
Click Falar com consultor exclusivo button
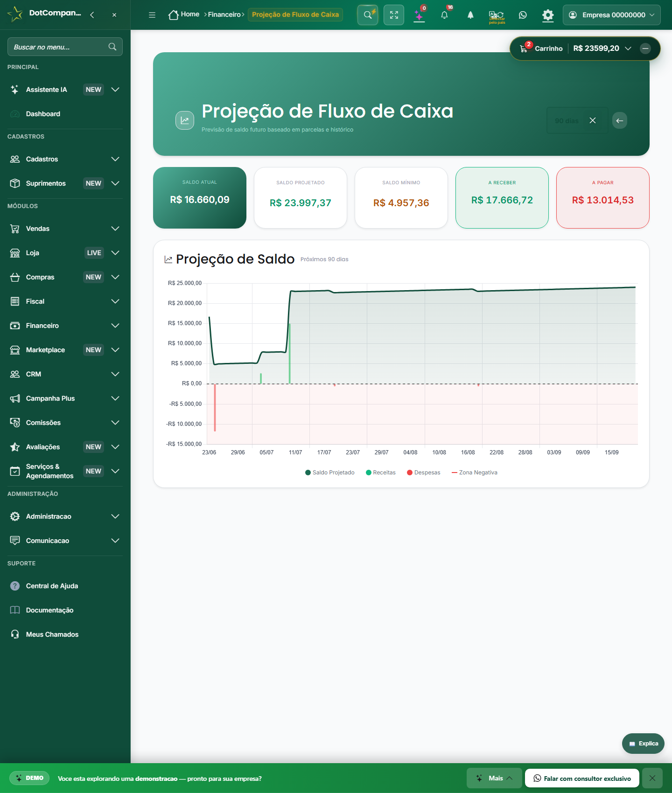(582, 778)
